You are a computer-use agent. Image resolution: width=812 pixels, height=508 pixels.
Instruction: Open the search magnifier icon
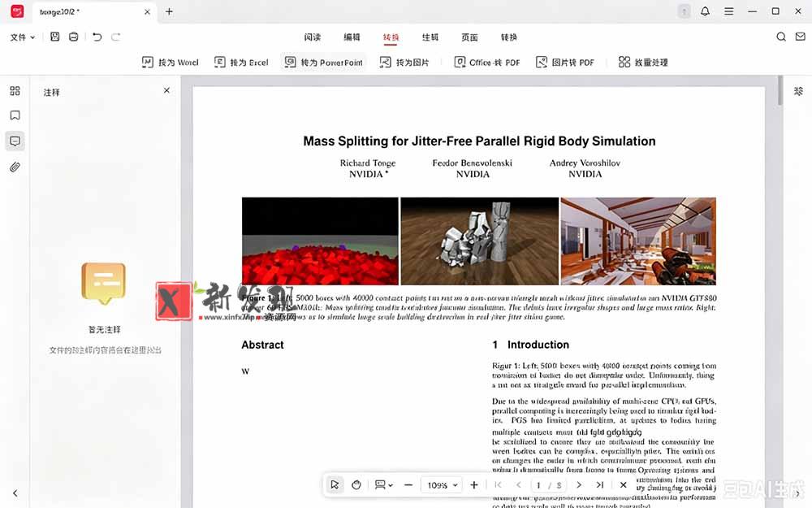(x=781, y=37)
